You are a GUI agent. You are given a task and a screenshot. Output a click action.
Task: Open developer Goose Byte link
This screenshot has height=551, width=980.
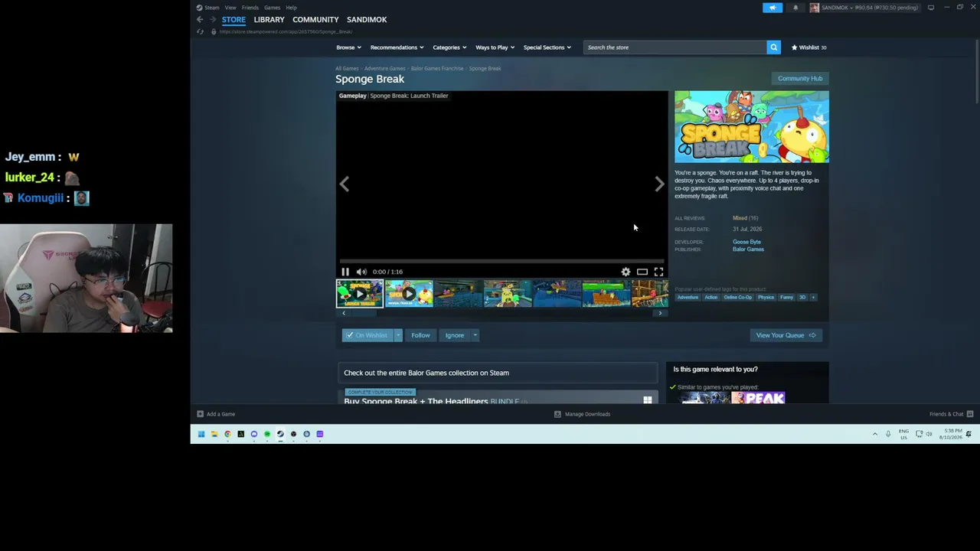click(746, 242)
